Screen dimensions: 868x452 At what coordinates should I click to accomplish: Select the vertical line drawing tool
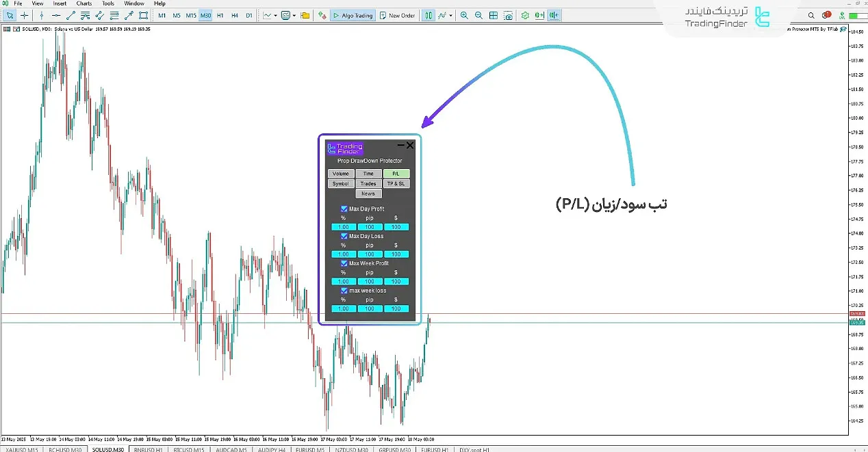(42, 15)
